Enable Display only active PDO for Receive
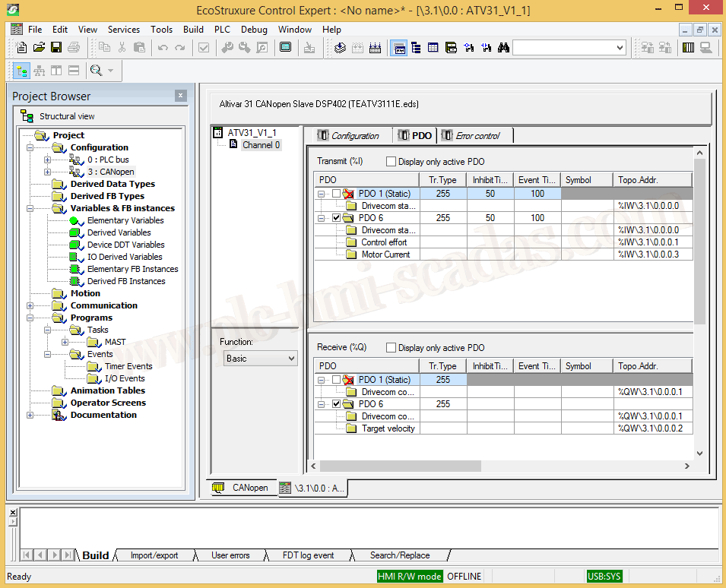 pos(391,348)
